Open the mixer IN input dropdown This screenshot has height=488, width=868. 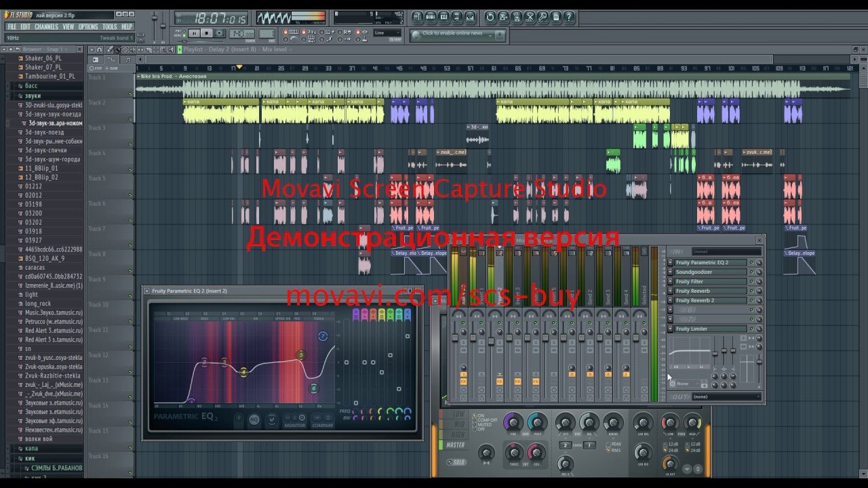(x=726, y=251)
